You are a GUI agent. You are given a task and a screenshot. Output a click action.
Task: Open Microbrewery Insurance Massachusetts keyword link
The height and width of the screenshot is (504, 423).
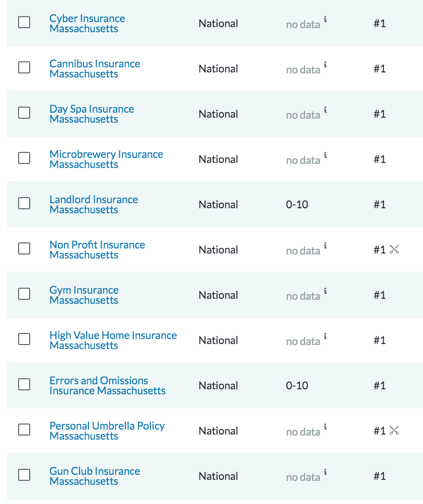[x=106, y=159]
